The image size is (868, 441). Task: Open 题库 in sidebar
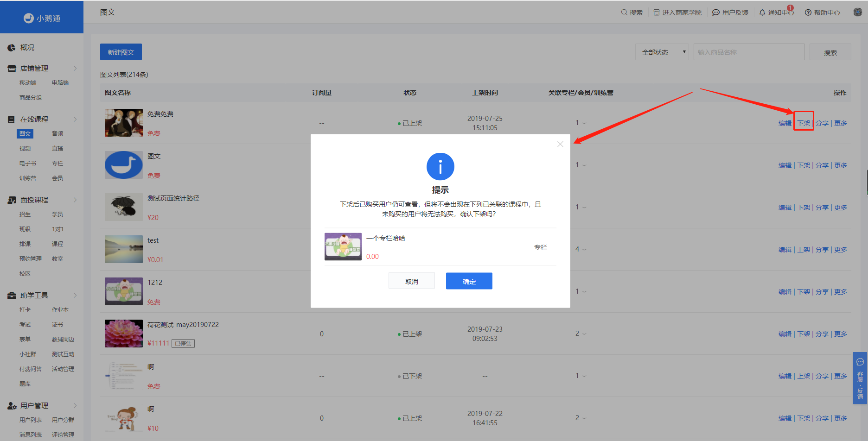[25, 384]
